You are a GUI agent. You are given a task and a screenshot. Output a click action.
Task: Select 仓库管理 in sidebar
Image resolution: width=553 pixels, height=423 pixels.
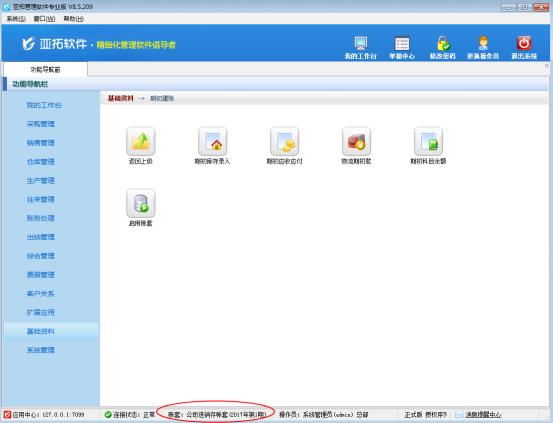[x=41, y=162]
